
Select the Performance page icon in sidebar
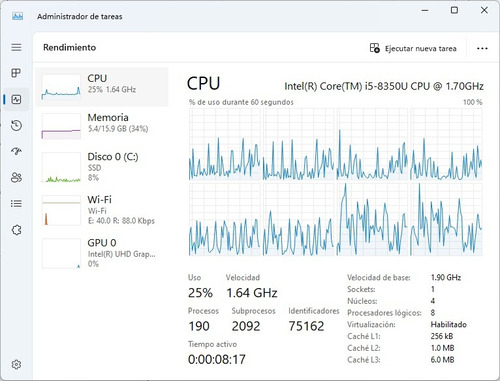click(16, 99)
